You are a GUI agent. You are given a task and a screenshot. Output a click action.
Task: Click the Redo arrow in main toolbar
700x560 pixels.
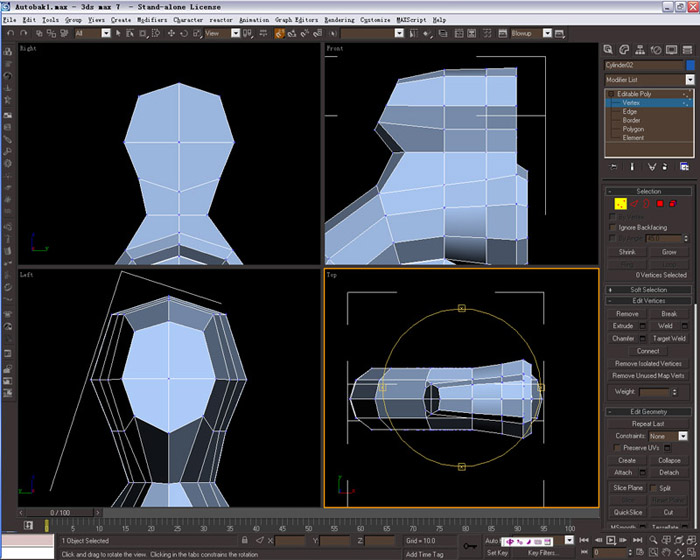24,33
